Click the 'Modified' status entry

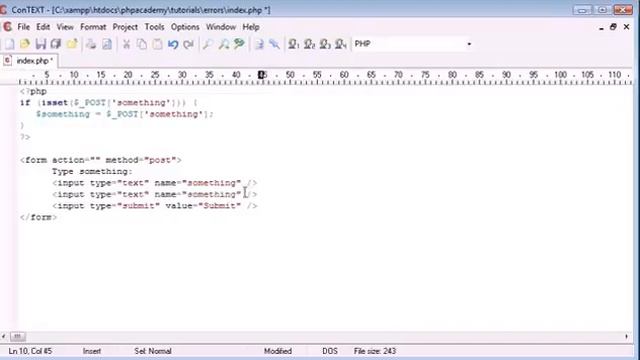pyautogui.click(x=278, y=351)
